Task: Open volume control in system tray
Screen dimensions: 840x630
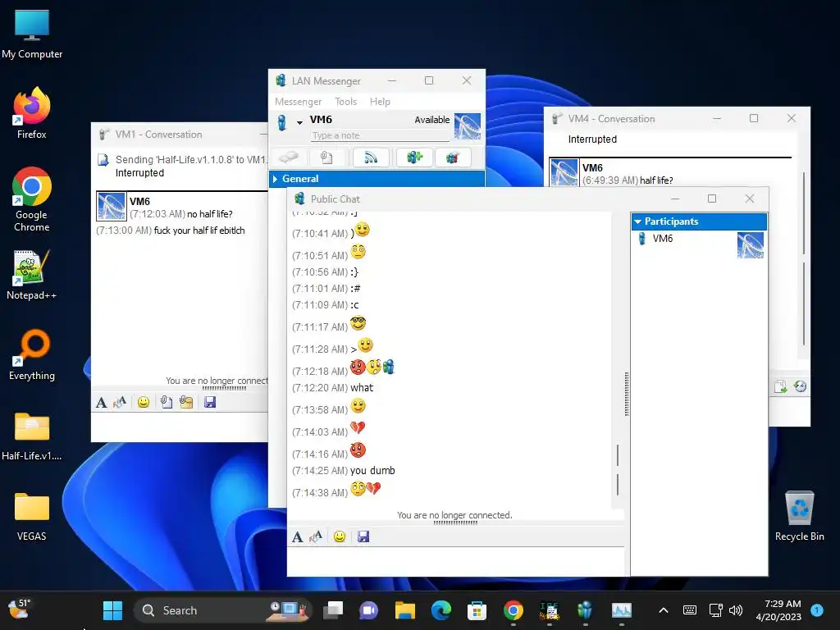Action: click(x=736, y=610)
